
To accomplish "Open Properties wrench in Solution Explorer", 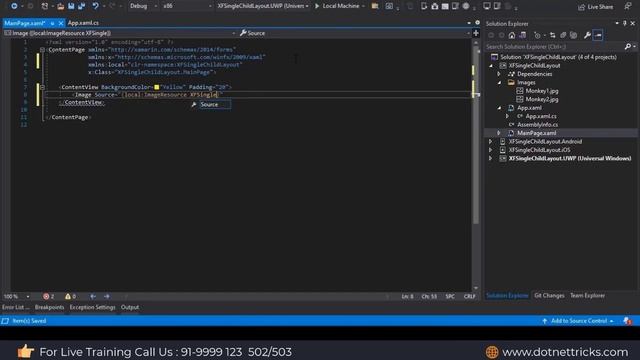I will 587,36.
